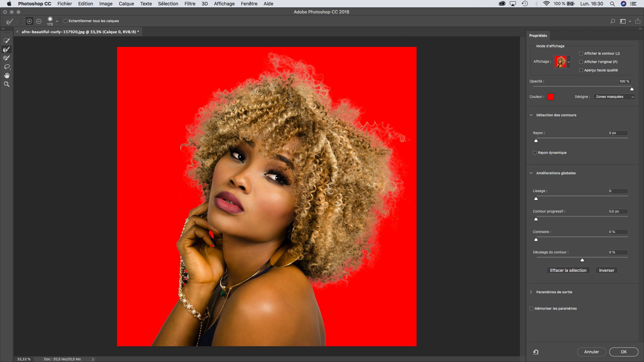
Task: Collapse Détection des contours section
Action: click(531, 115)
